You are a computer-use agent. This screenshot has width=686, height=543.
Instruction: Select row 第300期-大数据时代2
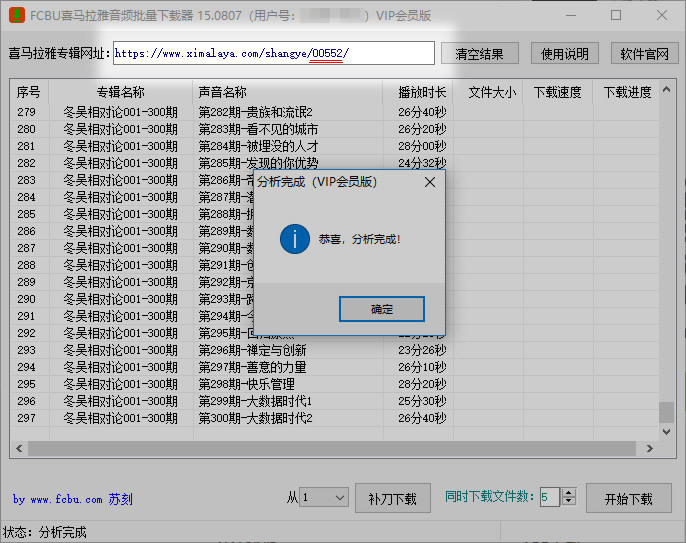[x=334, y=418]
